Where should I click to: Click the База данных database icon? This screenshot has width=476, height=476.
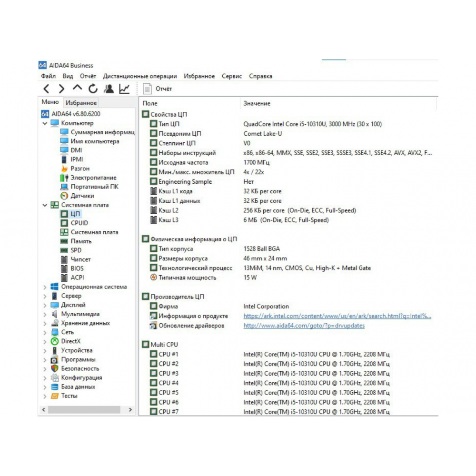point(55,387)
